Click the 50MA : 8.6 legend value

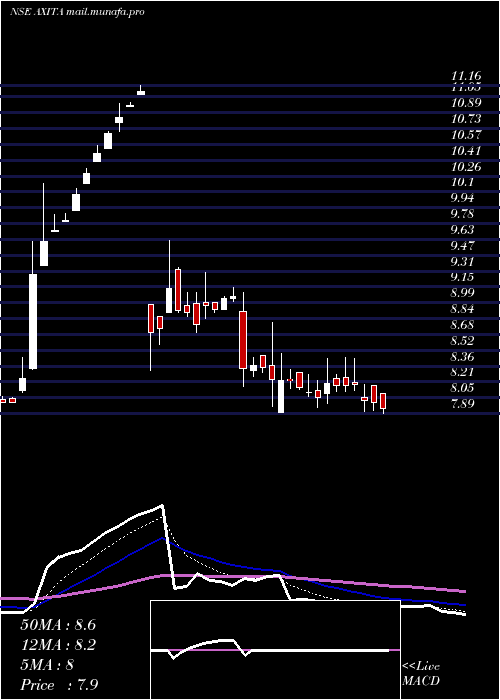pos(58,625)
